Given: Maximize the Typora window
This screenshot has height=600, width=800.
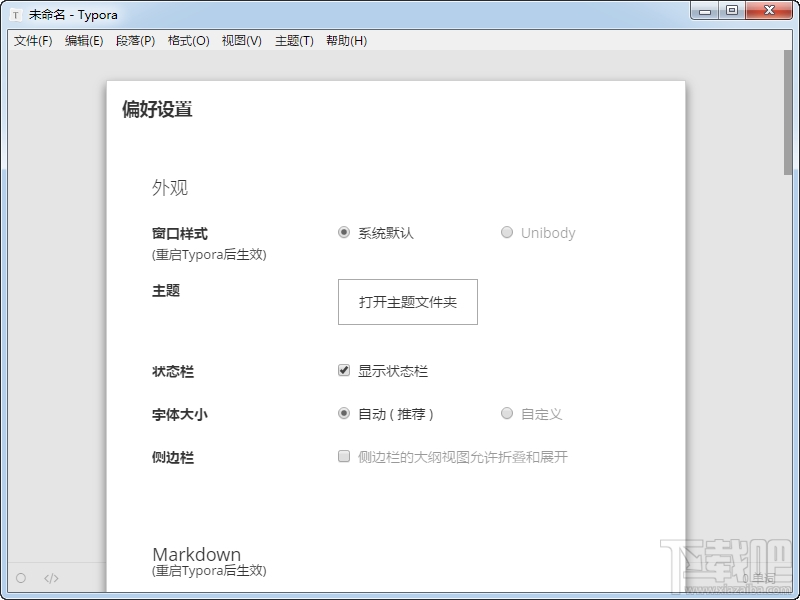Looking at the screenshot, I should (732, 11).
